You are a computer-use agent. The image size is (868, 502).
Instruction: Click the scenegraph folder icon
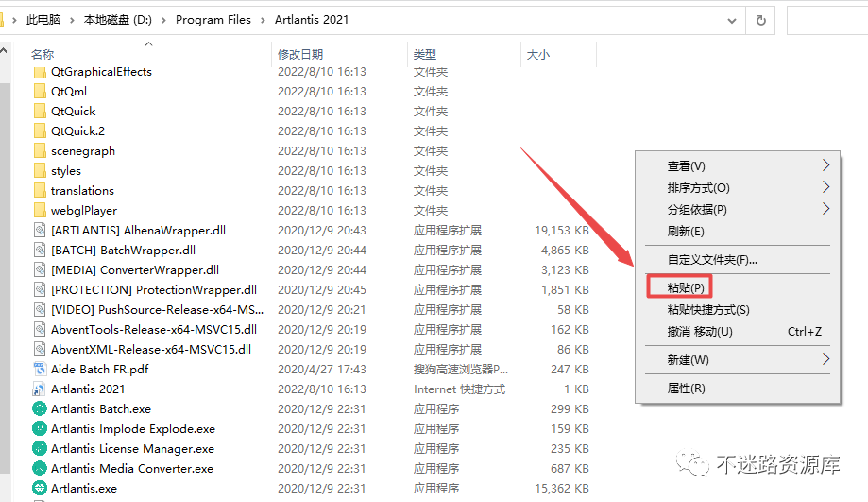(40, 151)
